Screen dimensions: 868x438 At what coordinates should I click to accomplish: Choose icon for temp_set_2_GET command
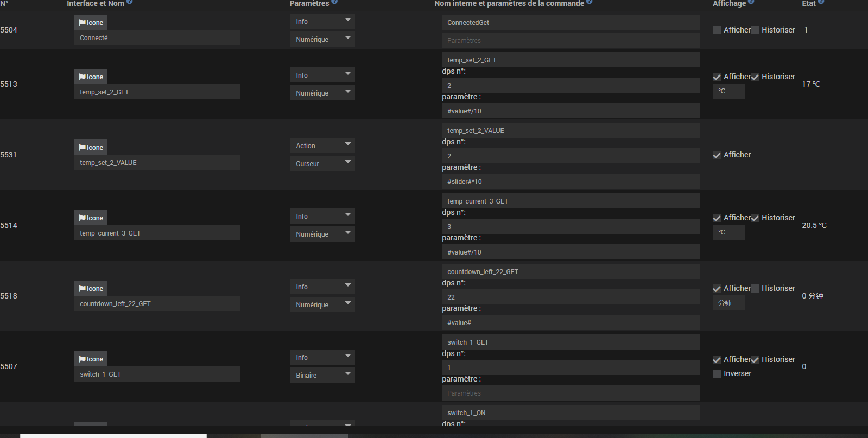91,77
